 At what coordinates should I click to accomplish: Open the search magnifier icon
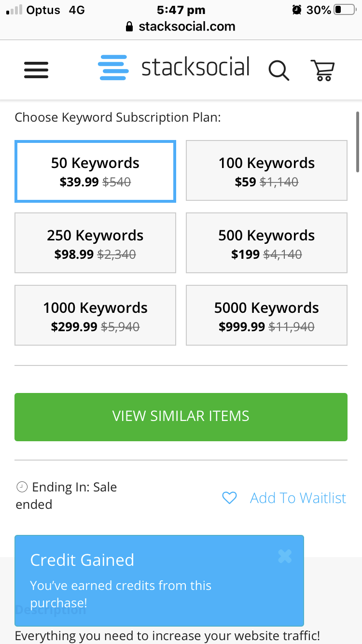coord(279,70)
